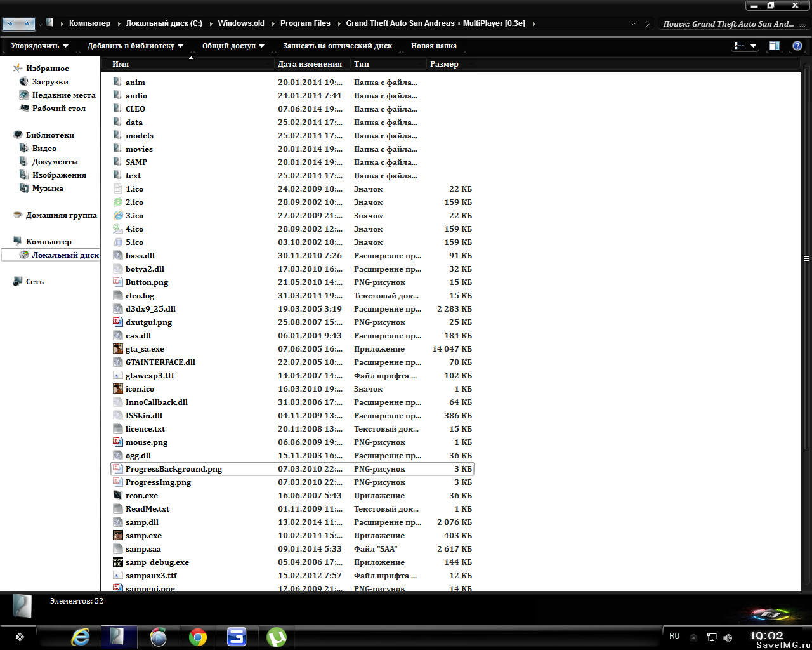Click the Start button
The height and width of the screenshot is (650, 812).
(x=20, y=637)
